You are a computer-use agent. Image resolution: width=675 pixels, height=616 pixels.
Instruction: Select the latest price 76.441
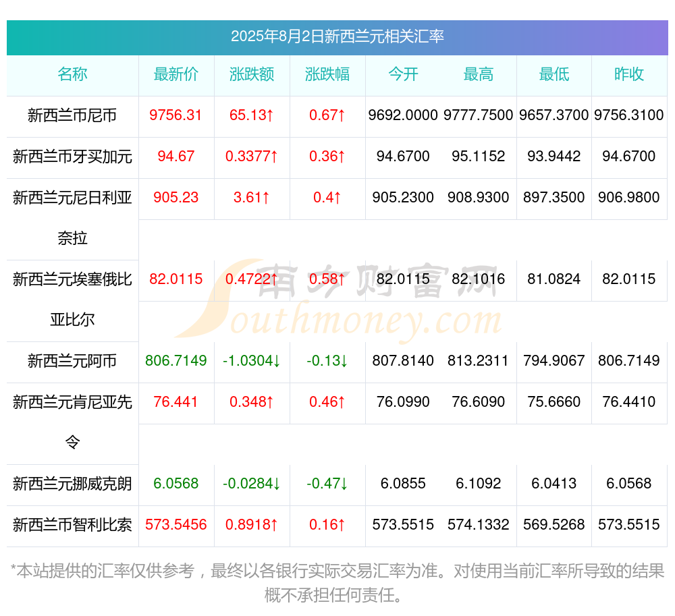(175, 401)
